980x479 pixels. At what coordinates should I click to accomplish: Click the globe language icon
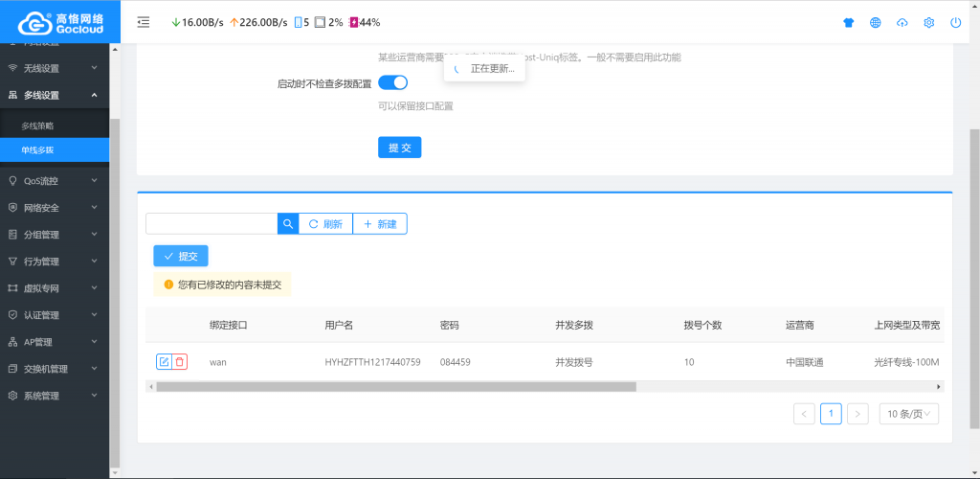(x=875, y=22)
